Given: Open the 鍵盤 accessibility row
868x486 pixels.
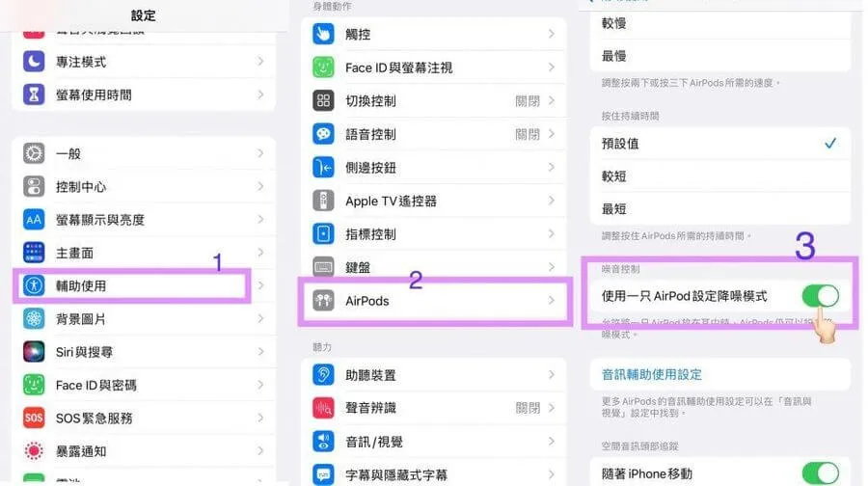Looking at the screenshot, I should click(x=433, y=267).
